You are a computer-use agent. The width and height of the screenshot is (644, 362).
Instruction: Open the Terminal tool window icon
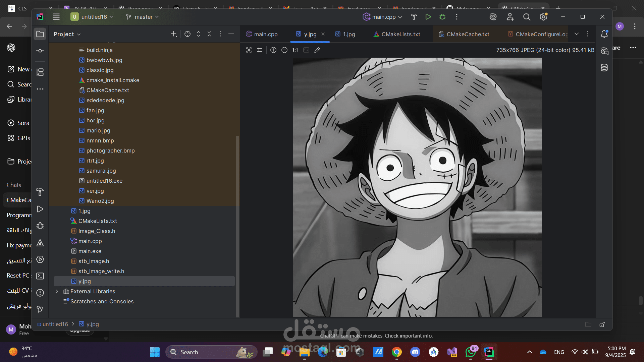pos(40,276)
